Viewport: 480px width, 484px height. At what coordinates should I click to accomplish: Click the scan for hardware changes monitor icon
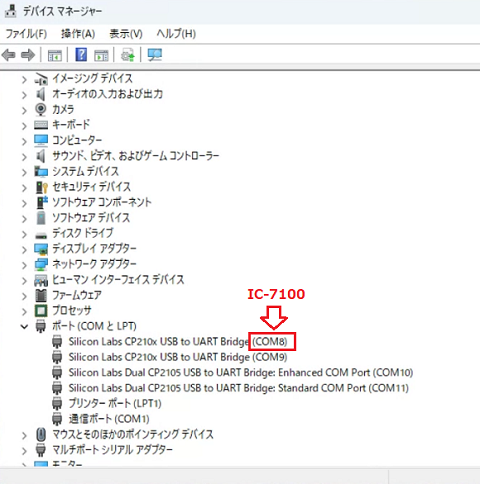point(155,55)
